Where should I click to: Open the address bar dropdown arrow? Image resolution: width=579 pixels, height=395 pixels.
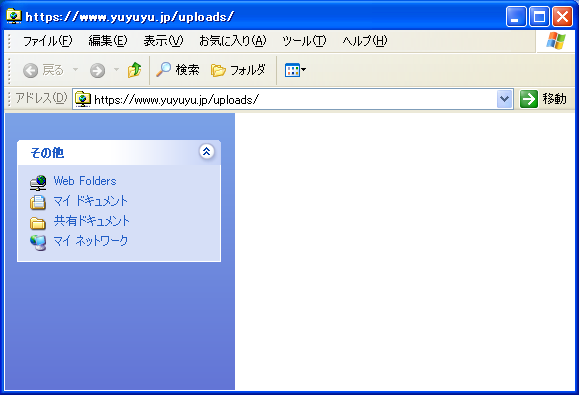pos(504,99)
